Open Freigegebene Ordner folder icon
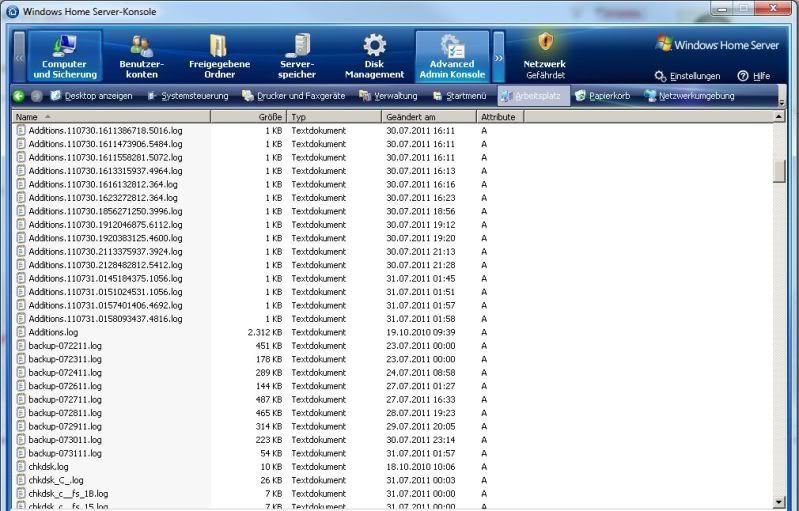 coord(218,56)
